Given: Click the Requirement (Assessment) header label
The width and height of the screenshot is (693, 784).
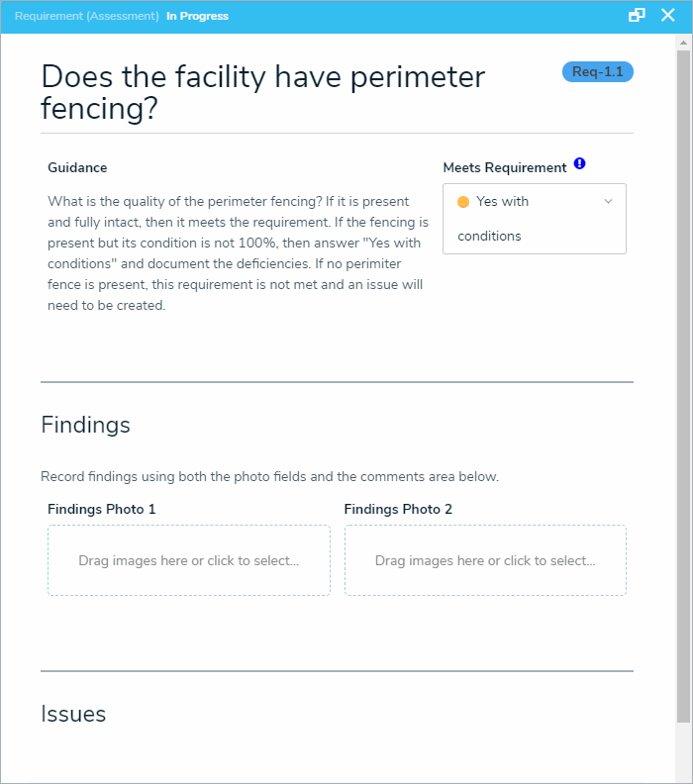Looking at the screenshot, I should 87,17.
